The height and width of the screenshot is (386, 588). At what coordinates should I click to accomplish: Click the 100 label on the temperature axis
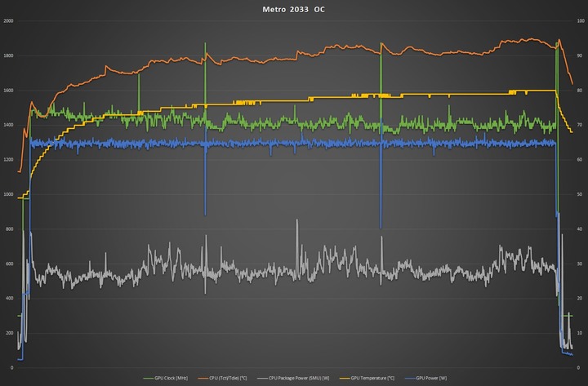coord(581,21)
